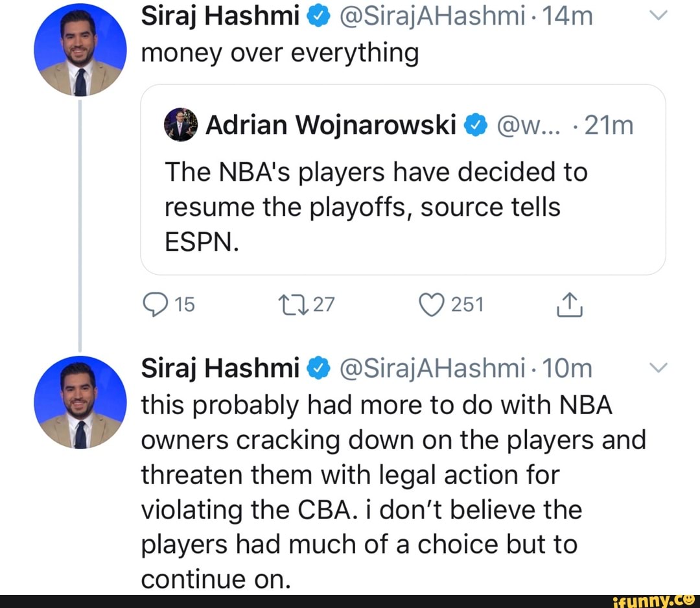Click the 10m timestamp on the second tweet
Viewport: 700px width, 608px height.
[566, 368]
